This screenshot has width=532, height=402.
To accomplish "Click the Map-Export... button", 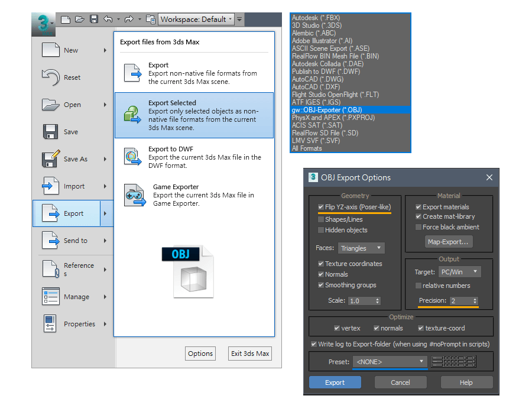I will coord(448,242).
